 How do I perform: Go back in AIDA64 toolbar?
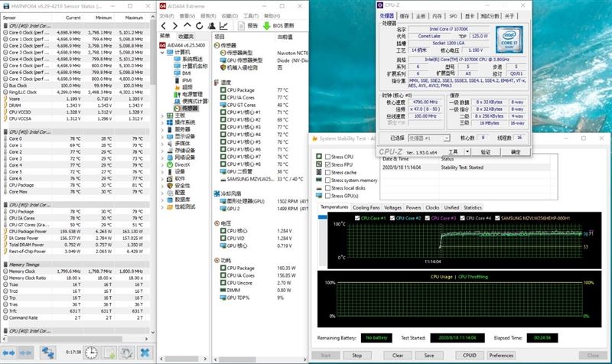pyautogui.click(x=164, y=26)
